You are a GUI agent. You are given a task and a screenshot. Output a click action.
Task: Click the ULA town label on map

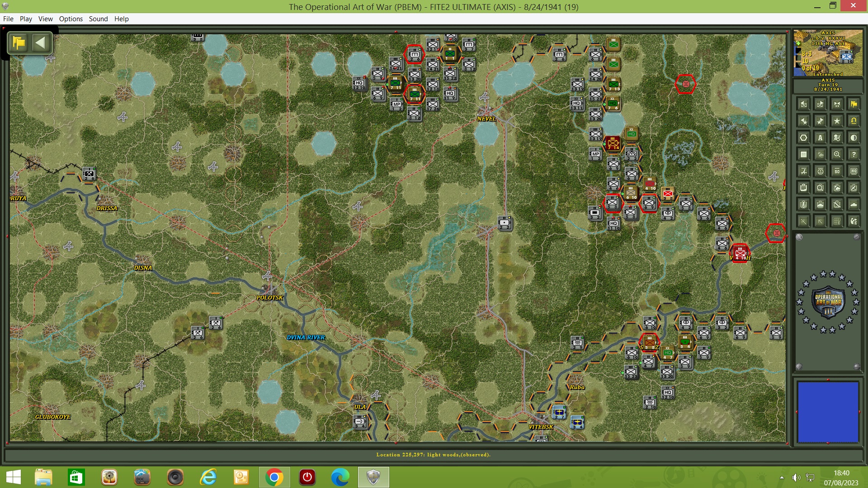[360, 407]
